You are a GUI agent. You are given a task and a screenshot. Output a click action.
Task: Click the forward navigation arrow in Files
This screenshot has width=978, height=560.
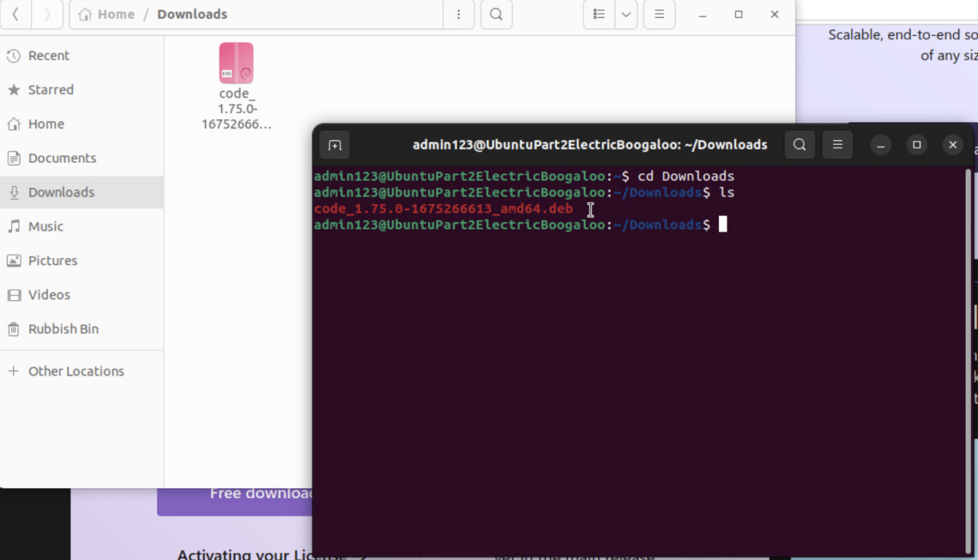point(47,14)
